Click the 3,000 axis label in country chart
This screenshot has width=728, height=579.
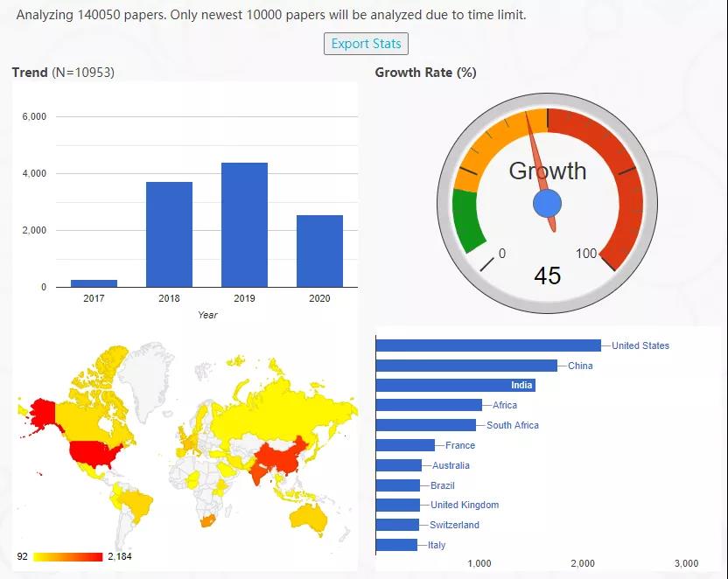(x=686, y=563)
